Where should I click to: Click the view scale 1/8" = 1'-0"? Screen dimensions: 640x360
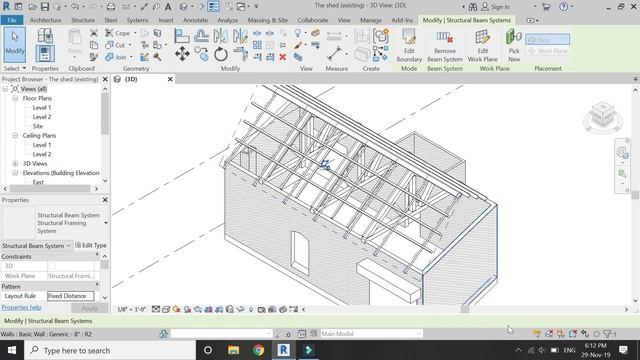(131, 309)
